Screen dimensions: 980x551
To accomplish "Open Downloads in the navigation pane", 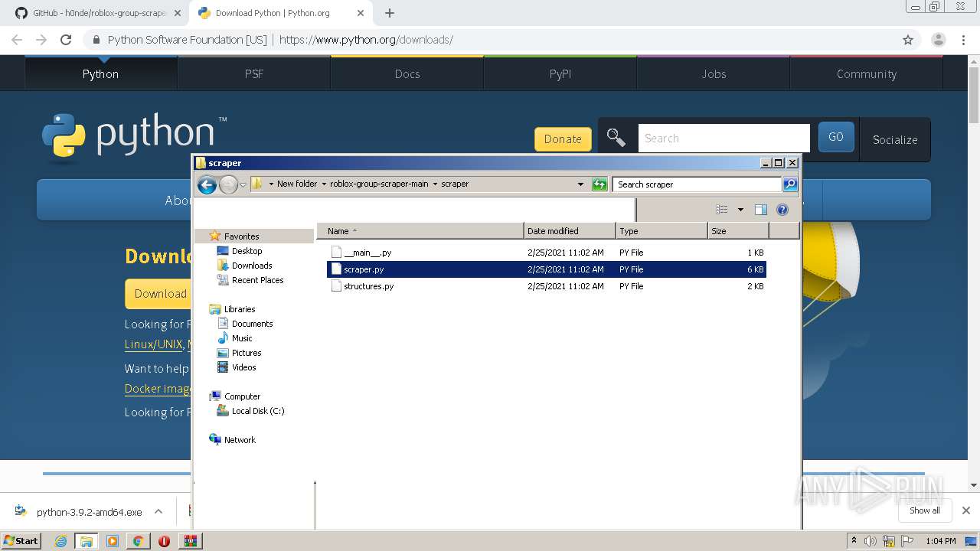I will click(x=252, y=266).
